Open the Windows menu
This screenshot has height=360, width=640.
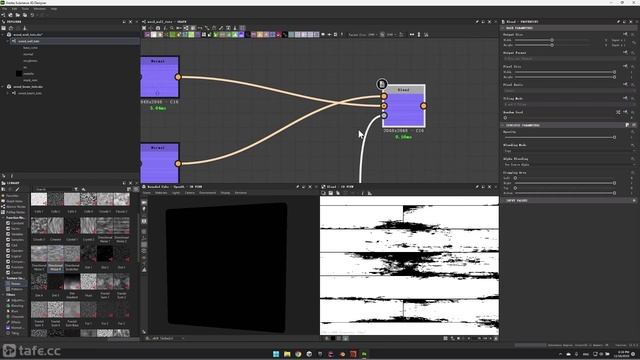pyautogui.click(x=40, y=9)
